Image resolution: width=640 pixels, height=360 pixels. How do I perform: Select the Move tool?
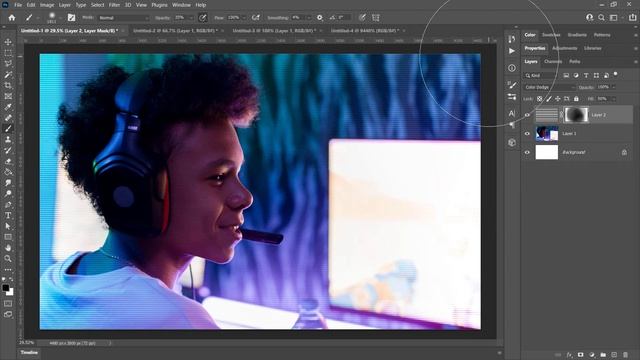8,42
